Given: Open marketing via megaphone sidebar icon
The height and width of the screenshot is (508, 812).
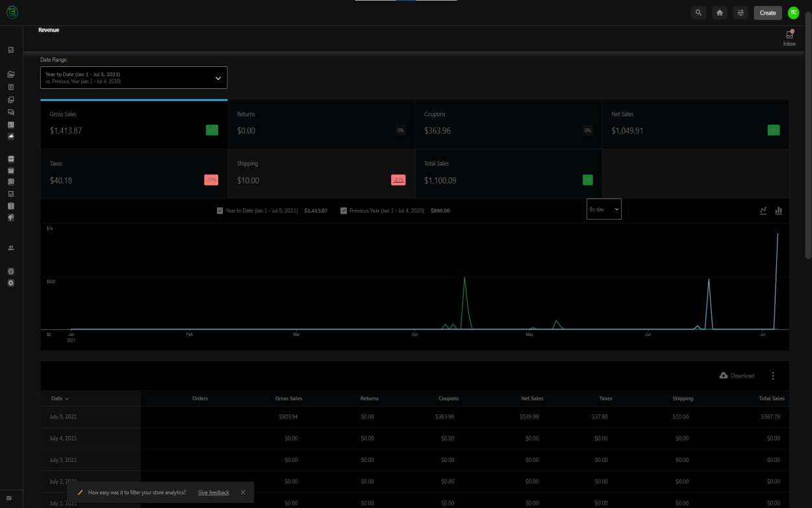Looking at the screenshot, I should pyautogui.click(x=11, y=218).
